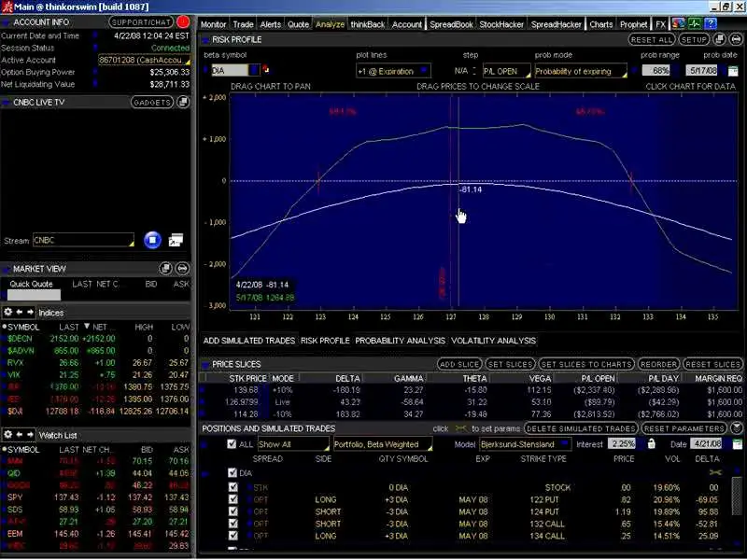Open the thinkBack tab
This screenshot has height=560, width=747.
[367, 24]
